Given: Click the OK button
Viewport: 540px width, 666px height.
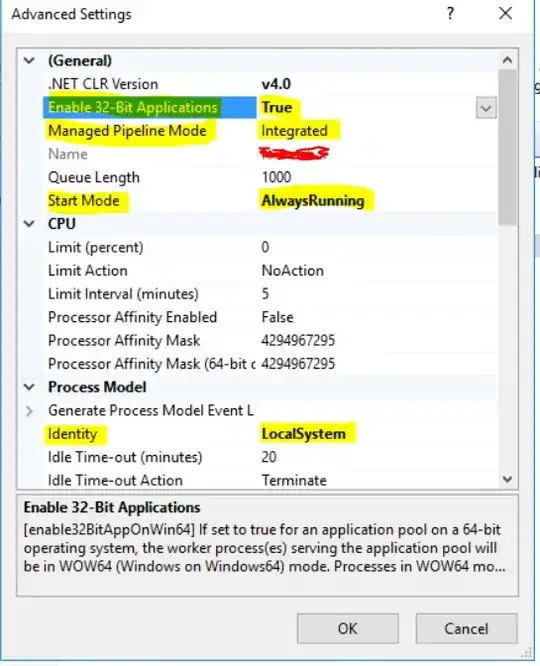Looking at the screenshot, I should (348, 629).
